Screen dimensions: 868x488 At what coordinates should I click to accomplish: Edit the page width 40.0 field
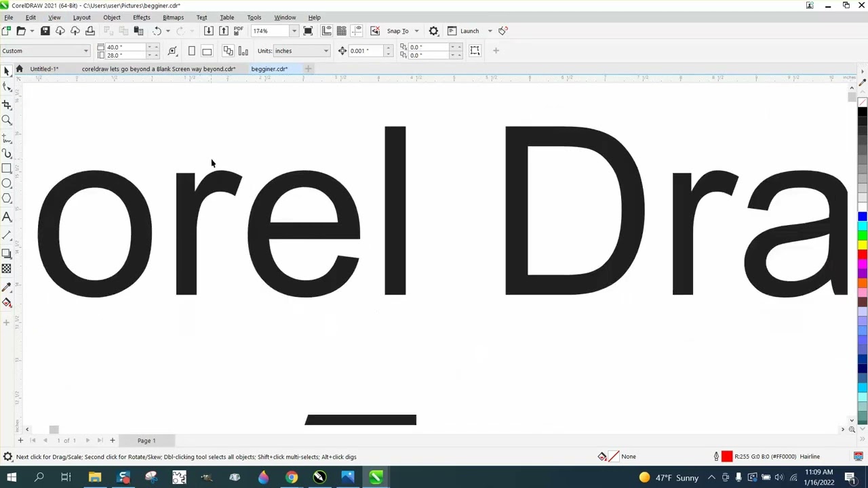point(125,47)
